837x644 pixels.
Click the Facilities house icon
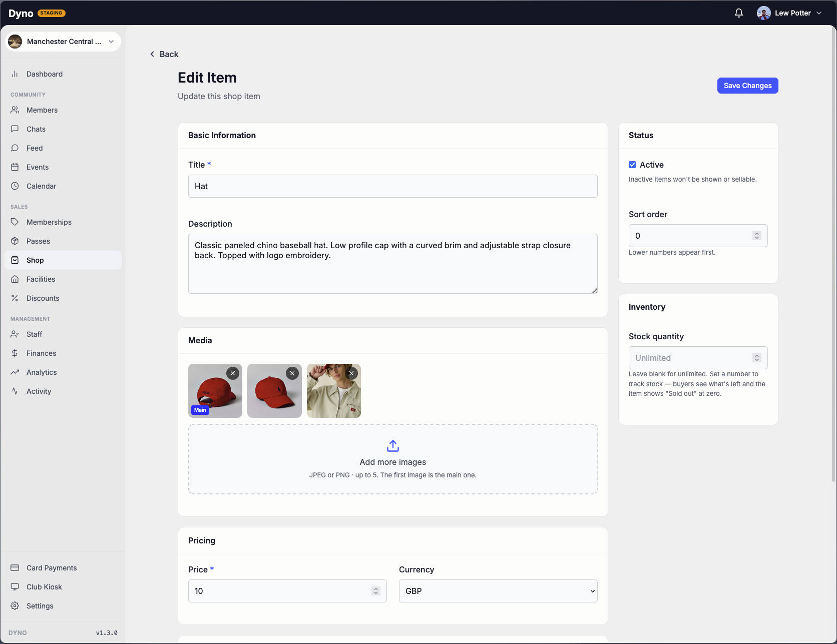pyautogui.click(x=15, y=279)
